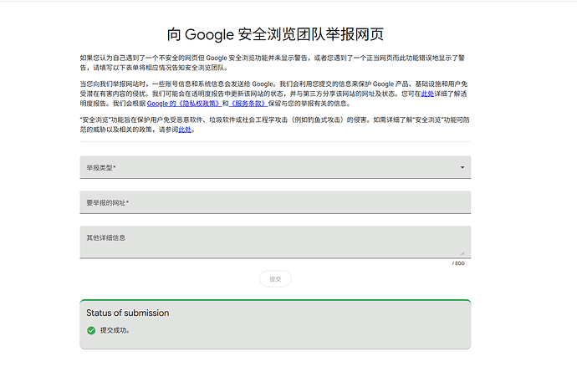The height and width of the screenshot is (392, 577).
Task: Click the / 800 character counter
Action: 458,263
